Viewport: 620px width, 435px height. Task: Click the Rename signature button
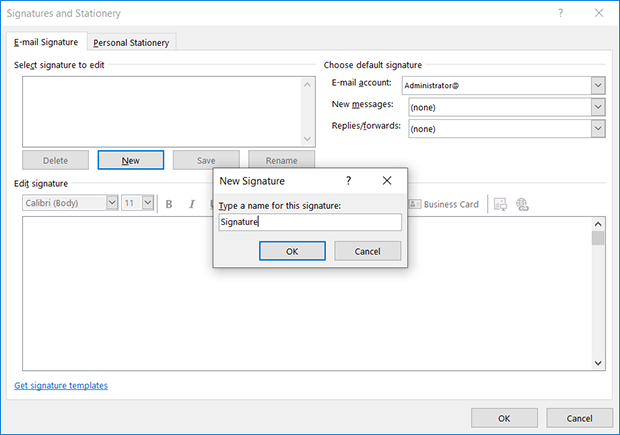(282, 159)
